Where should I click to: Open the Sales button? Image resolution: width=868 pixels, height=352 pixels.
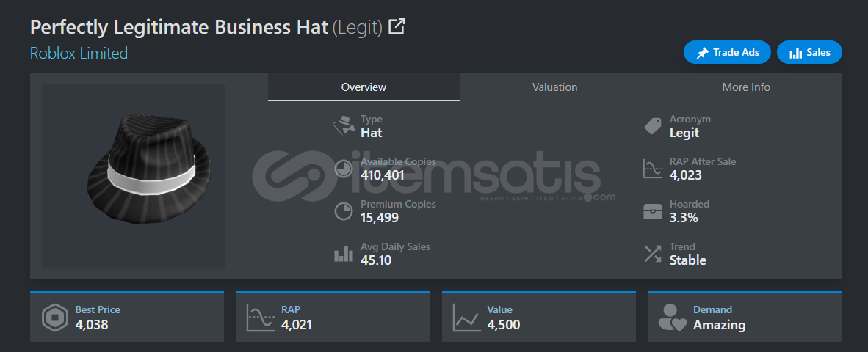pyautogui.click(x=810, y=53)
